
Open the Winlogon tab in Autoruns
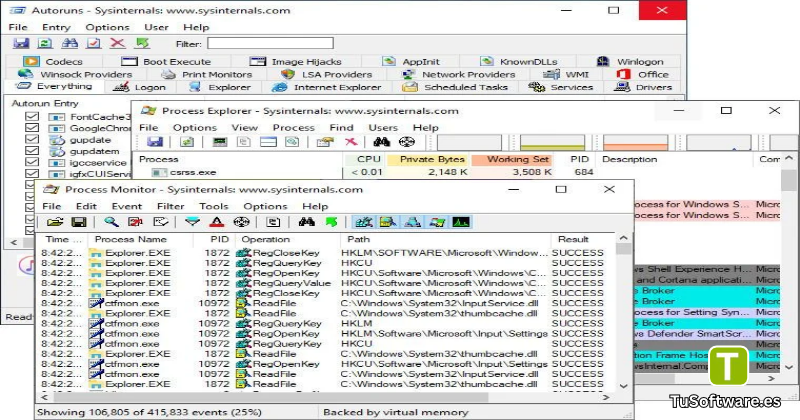(x=630, y=61)
